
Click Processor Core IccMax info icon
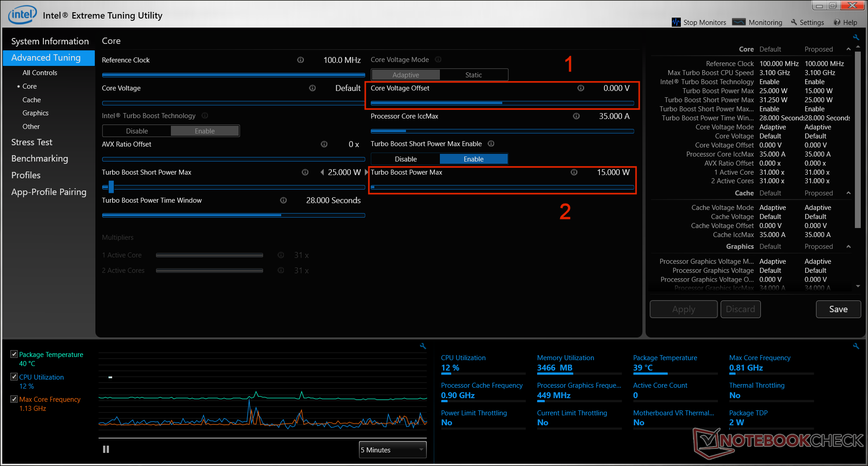click(576, 116)
